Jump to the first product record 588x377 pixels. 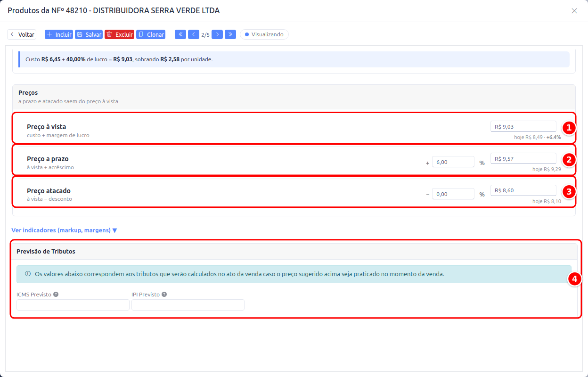(180, 34)
